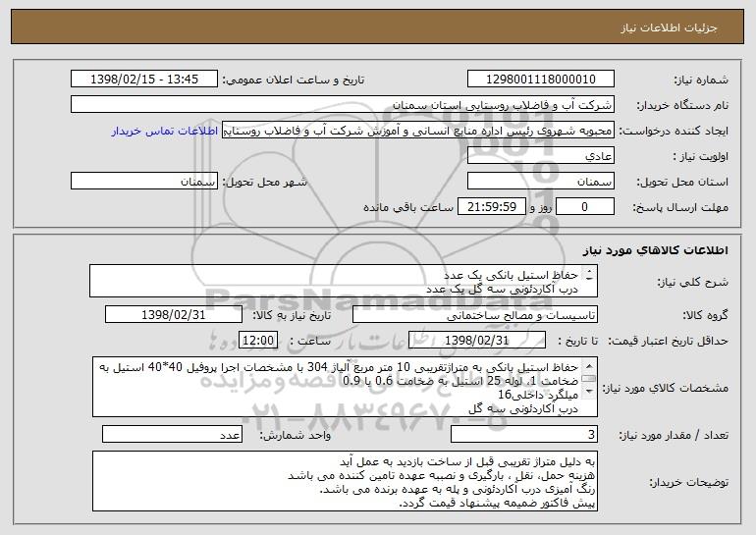Click the تاریخ و ساعت اعلان عمومی label
Image resolution: width=756 pixels, height=535 pixels.
pos(294,80)
